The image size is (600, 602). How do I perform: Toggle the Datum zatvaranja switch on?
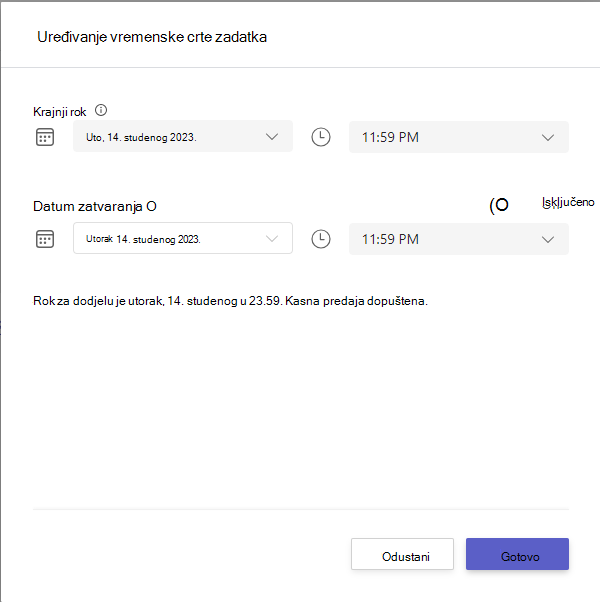click(x=499, y=205)
